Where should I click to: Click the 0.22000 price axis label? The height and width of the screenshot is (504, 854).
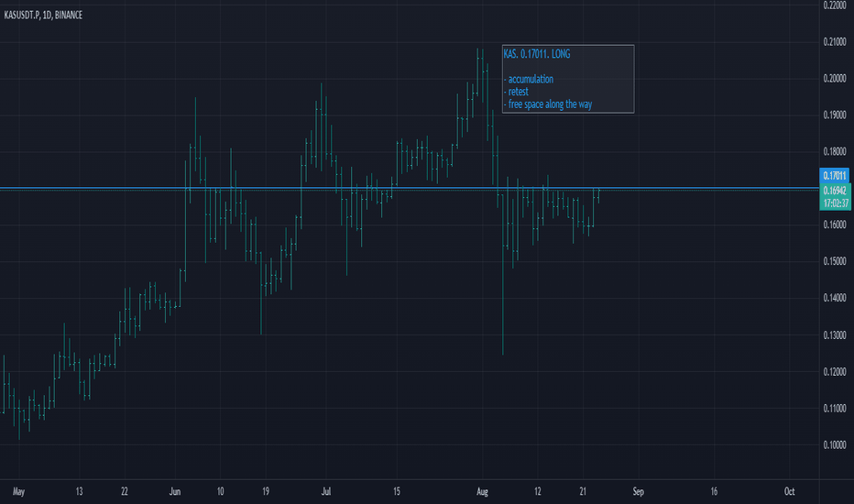[x=835, y=5]
